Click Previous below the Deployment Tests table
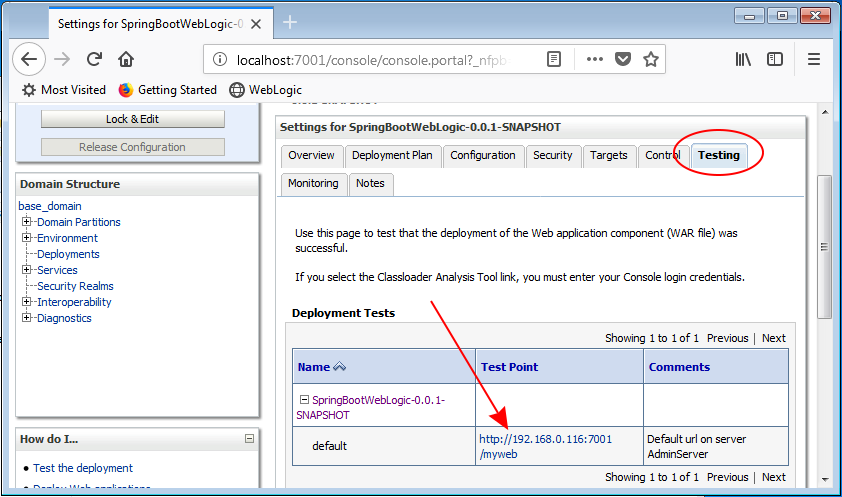Image resolution: width=842 pixels, height=497 pixels. tap(728, 477)
